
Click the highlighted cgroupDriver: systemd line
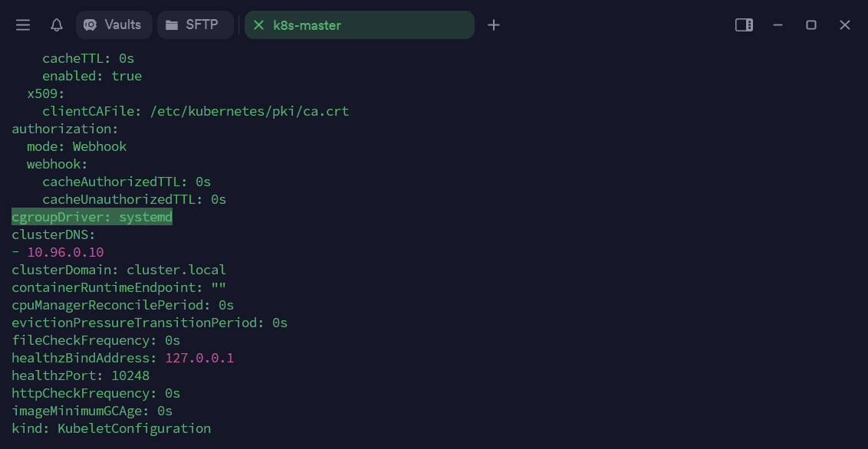click(92, 218)
